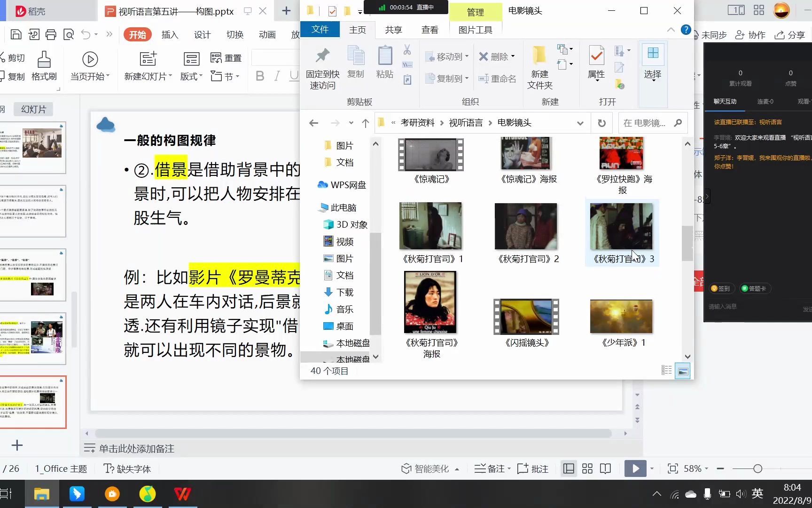Click 重命名 rename button in Explorer
812x508 pixels.
tap(497, 79)
